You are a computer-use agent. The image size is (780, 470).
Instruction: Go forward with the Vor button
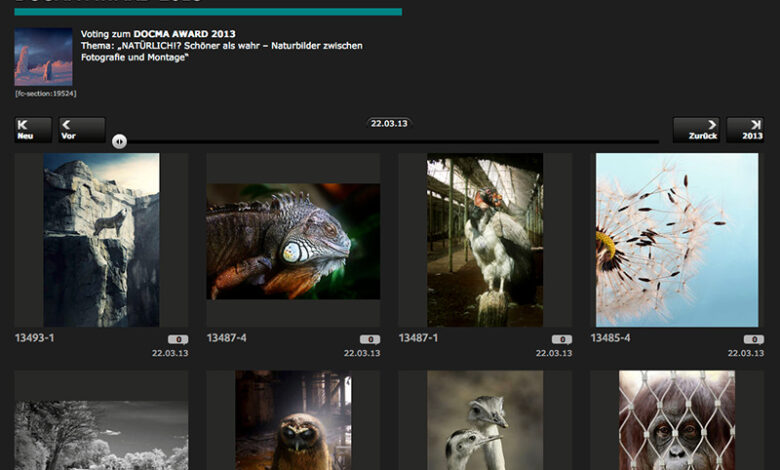[82, 130]
